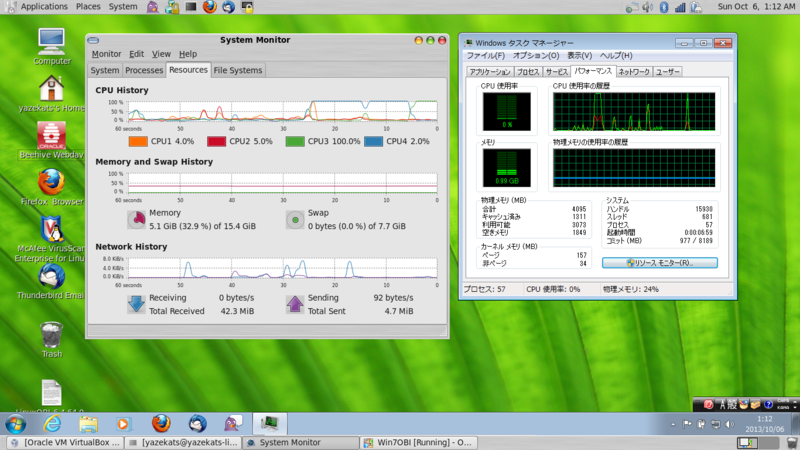
Task: Click the Swap pie color picker
Action: point(295,220)
